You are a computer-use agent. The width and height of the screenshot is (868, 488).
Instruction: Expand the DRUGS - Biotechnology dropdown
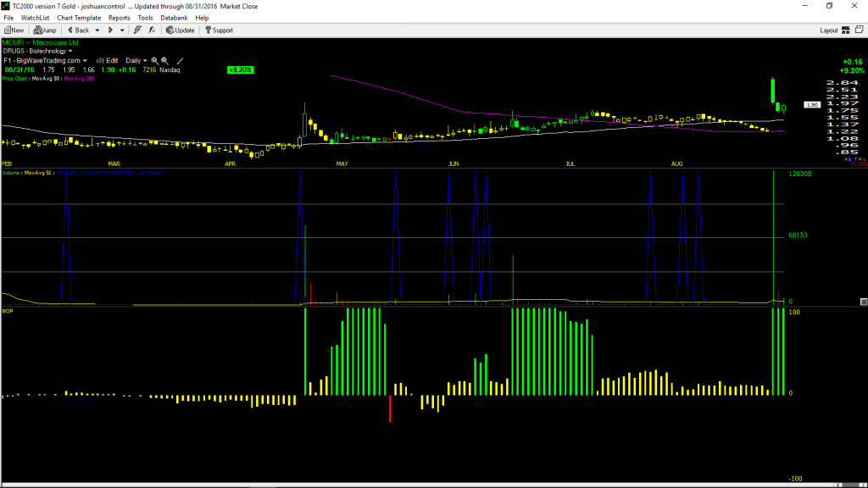click(37, 51)
